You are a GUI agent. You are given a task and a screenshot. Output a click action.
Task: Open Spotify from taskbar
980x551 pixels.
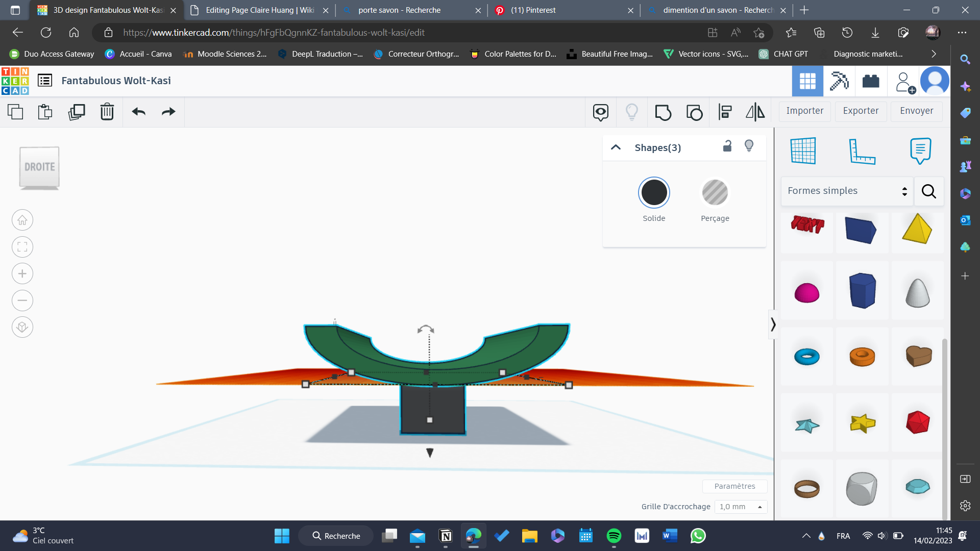614,536
